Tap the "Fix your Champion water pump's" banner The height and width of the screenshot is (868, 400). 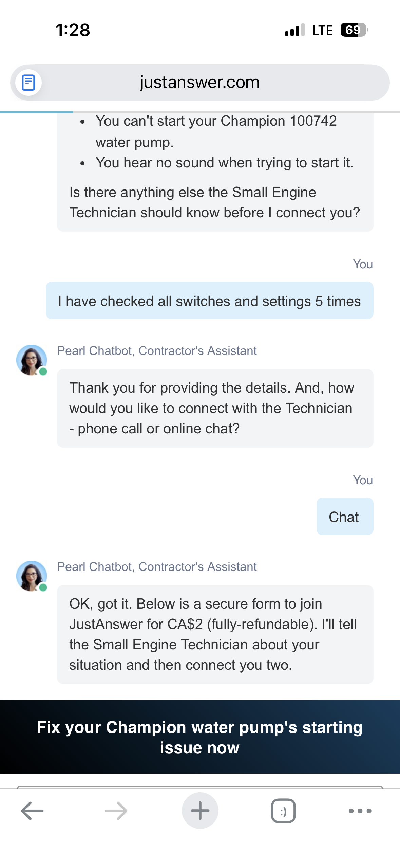click(200, 737)
